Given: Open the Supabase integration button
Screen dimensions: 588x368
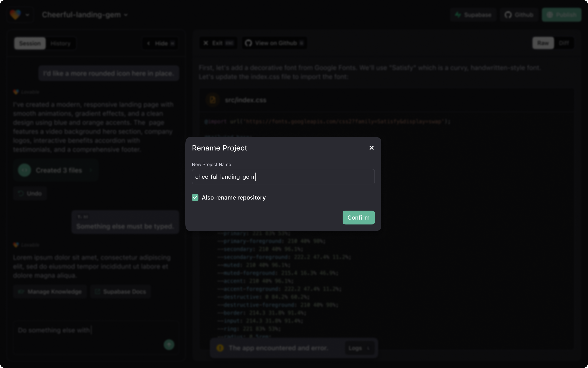Looking at the screenshot, I should click(473, 15).
